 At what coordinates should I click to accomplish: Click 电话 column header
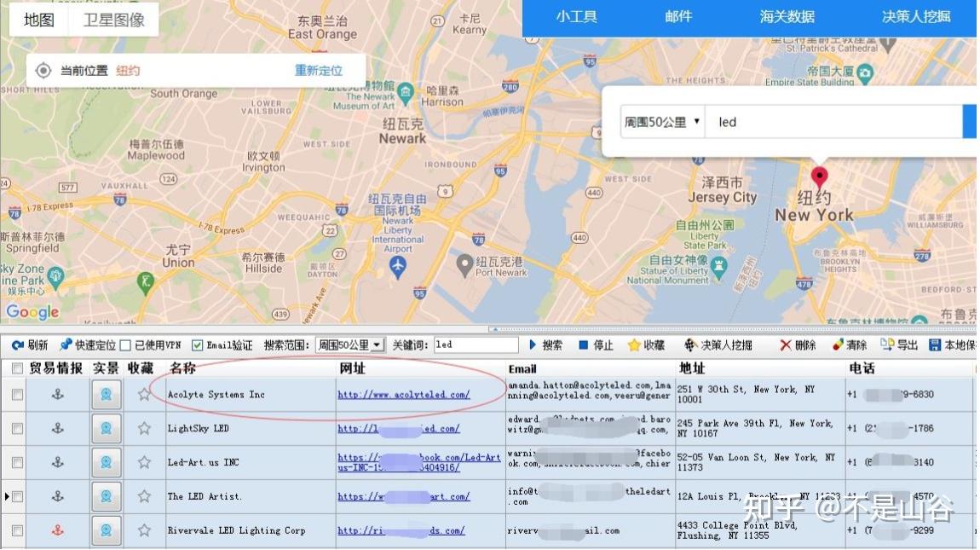862,368
